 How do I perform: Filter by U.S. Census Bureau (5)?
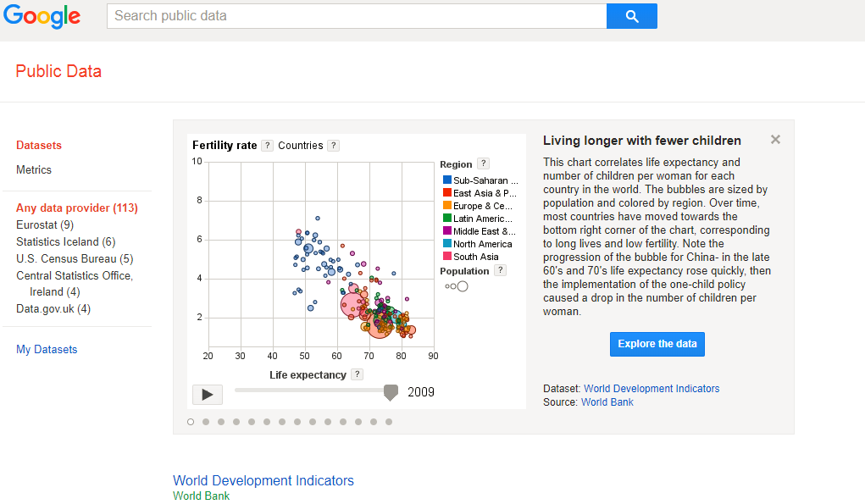coord(75,258)
